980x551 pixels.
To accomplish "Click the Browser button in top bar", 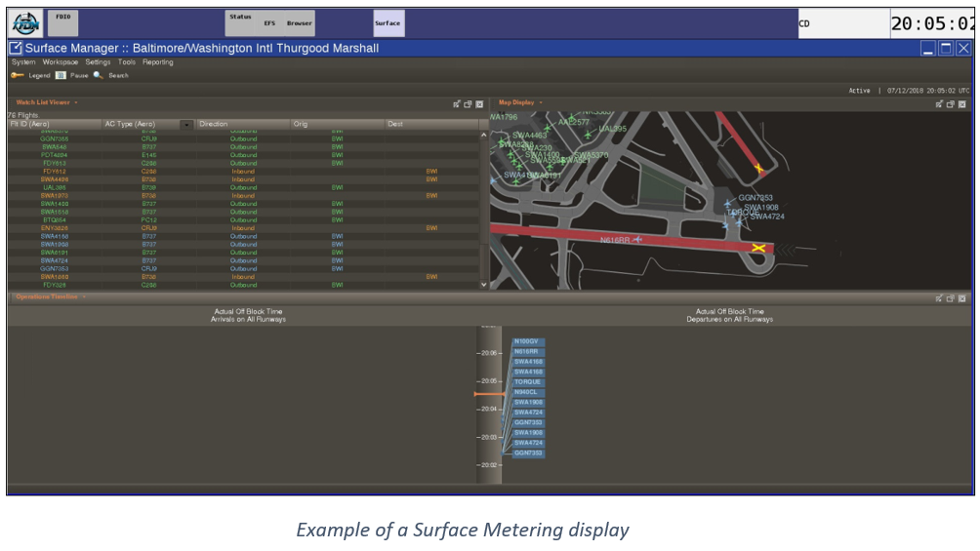I will (300, 23).
